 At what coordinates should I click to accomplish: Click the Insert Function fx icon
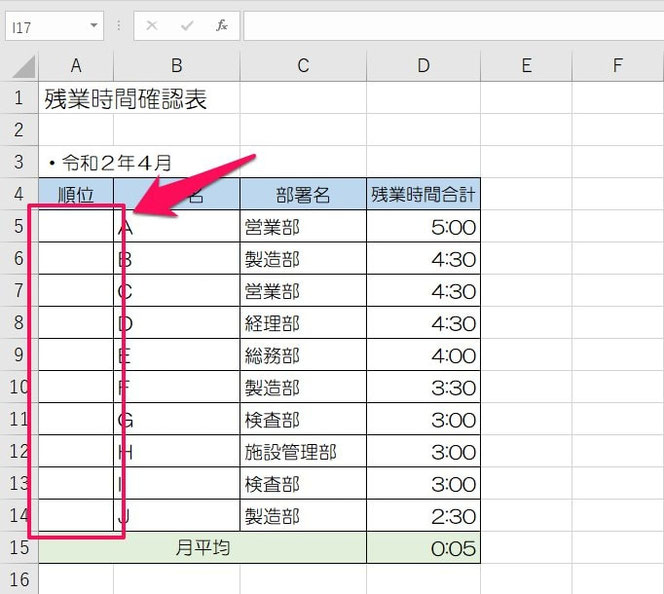click(x=221, y=26)
